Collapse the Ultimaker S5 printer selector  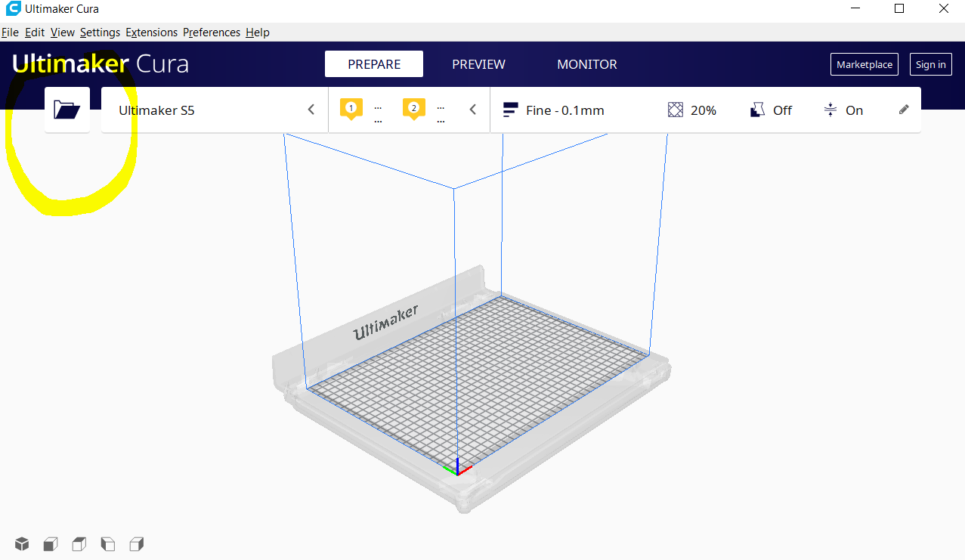[x=311, y=110]
